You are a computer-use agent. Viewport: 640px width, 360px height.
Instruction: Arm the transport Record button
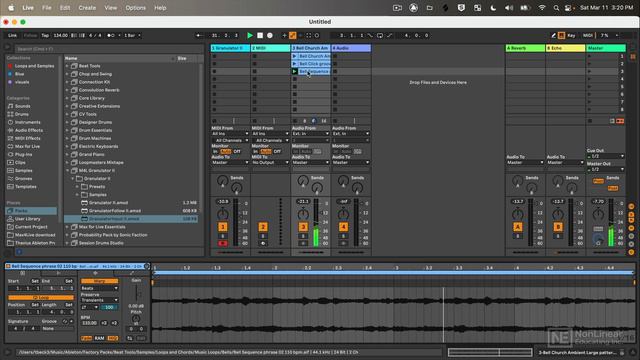pyautogui.click(x=270, y=36)
